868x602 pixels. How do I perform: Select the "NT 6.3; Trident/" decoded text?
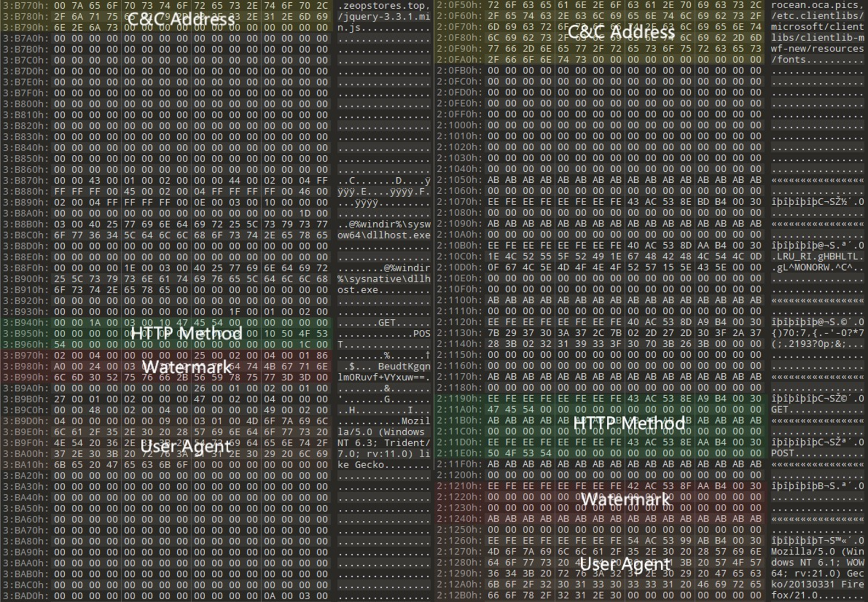[384, 443]
